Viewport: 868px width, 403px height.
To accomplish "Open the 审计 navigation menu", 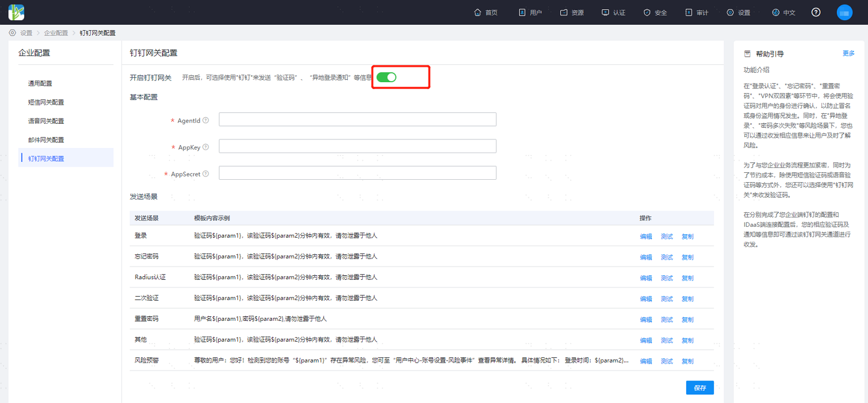I will pyautogui.click(x=697, y=12).
